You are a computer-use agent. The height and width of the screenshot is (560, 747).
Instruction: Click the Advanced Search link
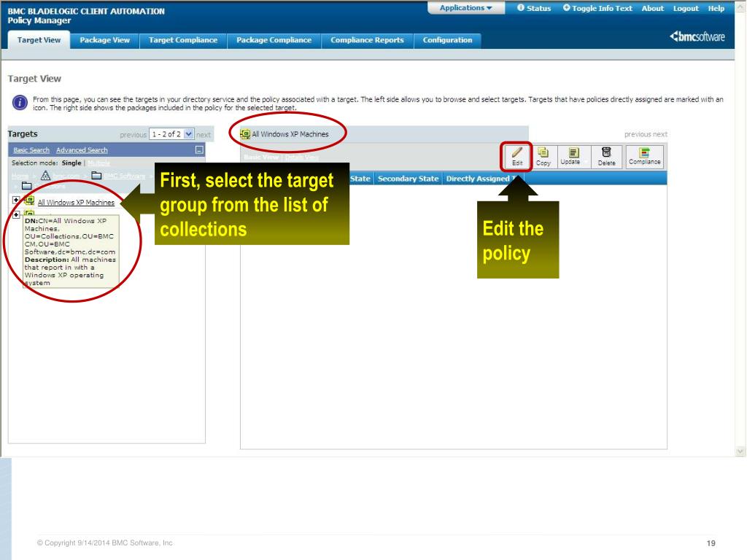pos(82,150)
